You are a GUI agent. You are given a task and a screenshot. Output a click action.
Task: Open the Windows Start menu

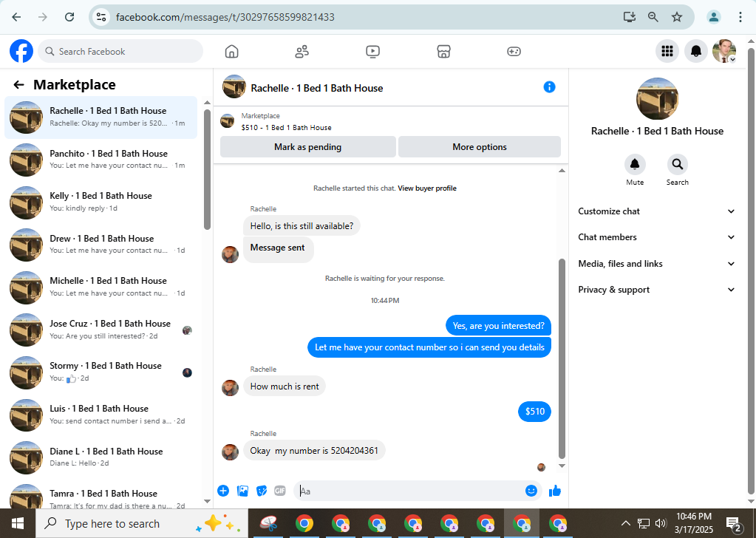point(18,523)
